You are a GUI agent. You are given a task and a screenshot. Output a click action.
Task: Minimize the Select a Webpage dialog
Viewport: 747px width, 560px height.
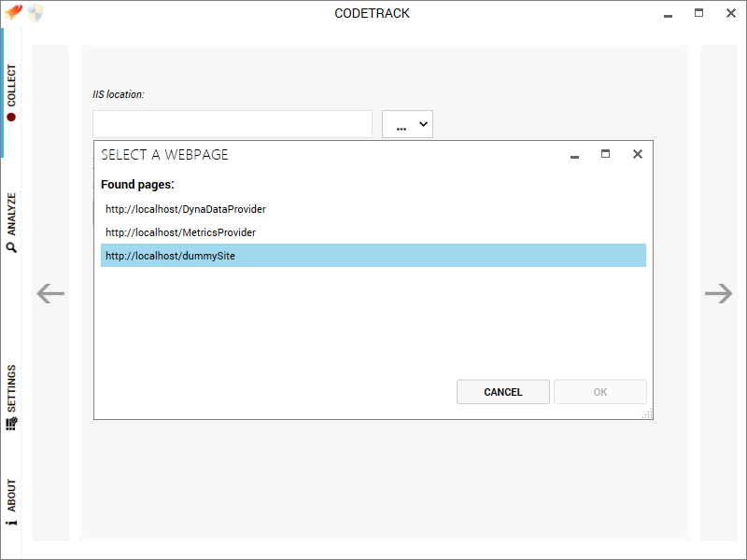pos(574,157)
